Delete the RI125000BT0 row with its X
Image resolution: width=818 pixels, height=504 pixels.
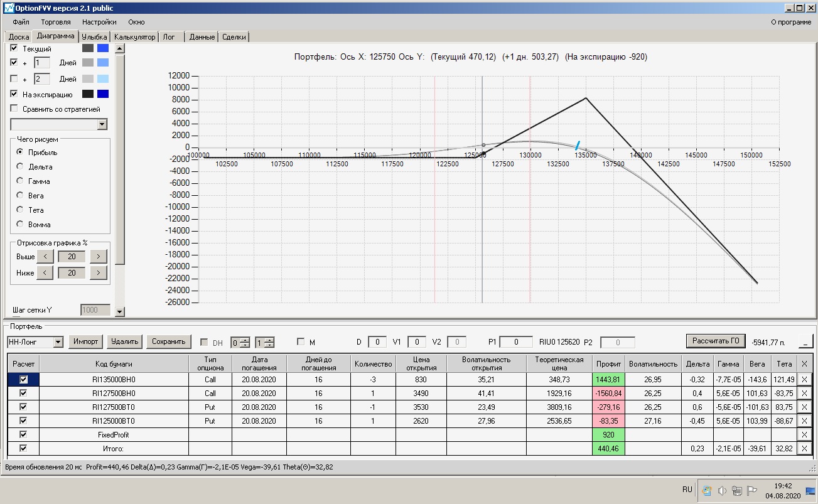805,421
